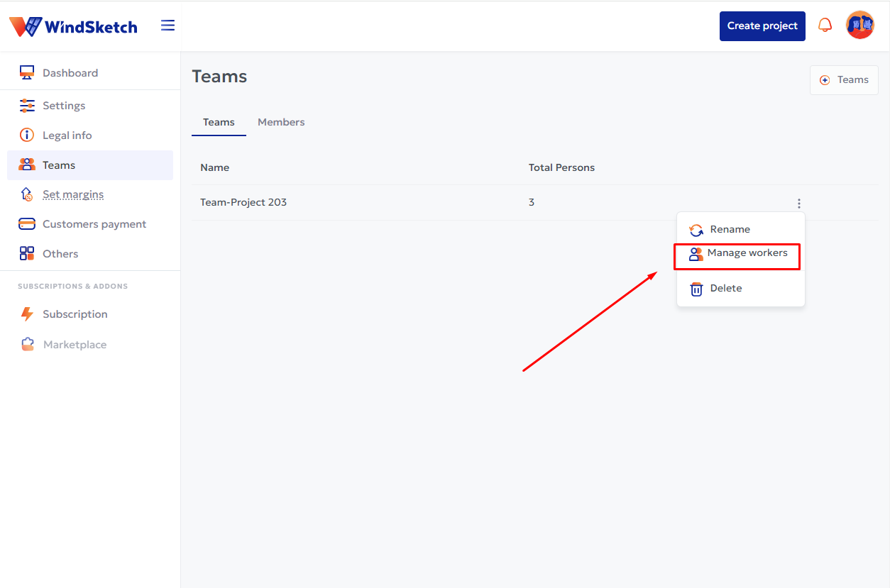
Task: Click the Teams people icon in sidebar
Action: (x=27, y=165)
